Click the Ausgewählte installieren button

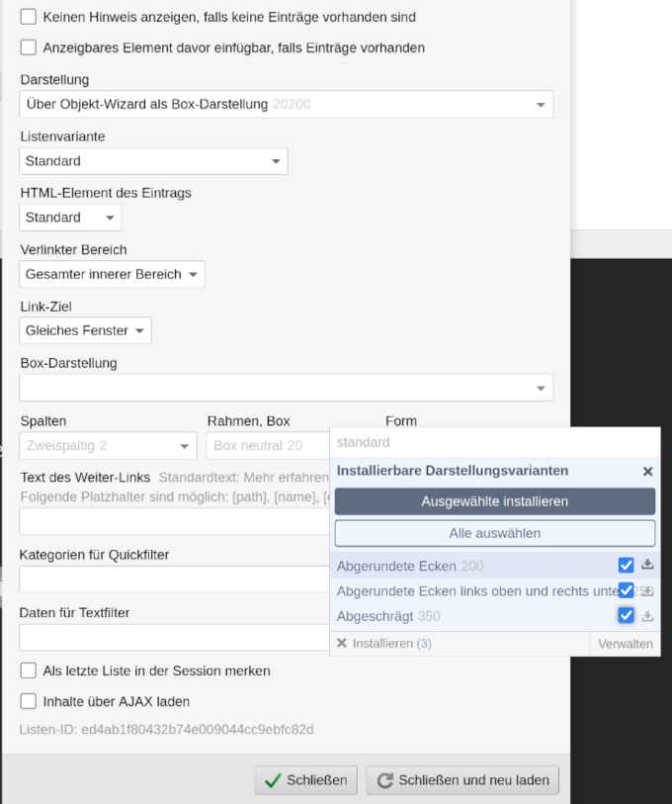coord(494,501)
